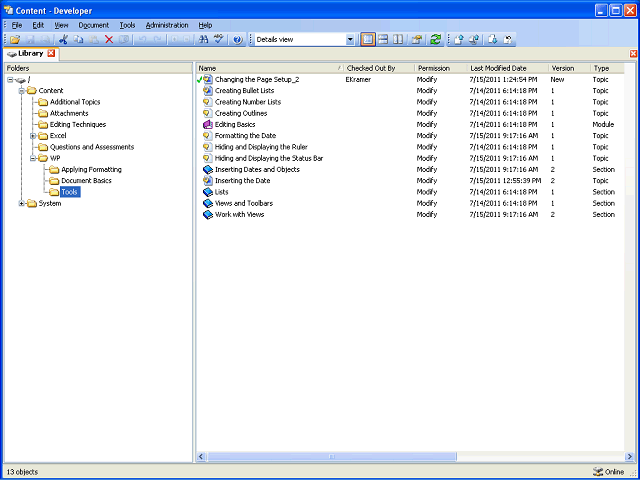Select the Views and Toolbars row
This screenshot has height=480, width=640.
click(410, 203)
